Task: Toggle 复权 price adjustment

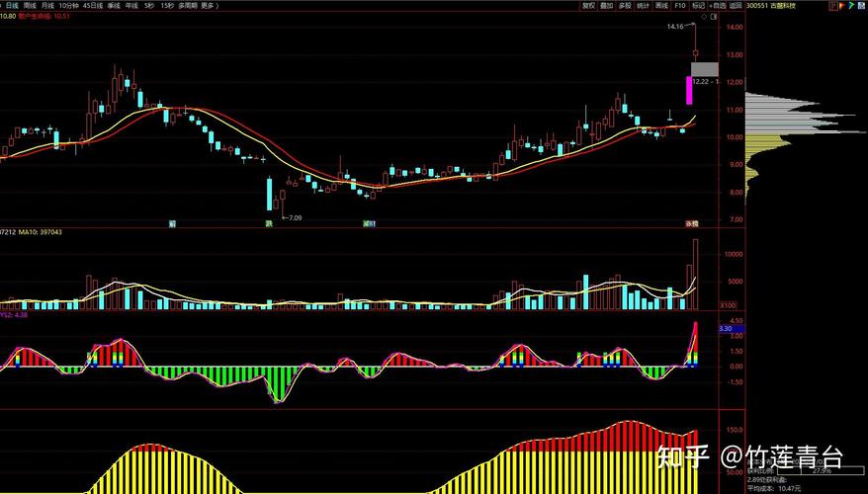Action: [589, 5]
